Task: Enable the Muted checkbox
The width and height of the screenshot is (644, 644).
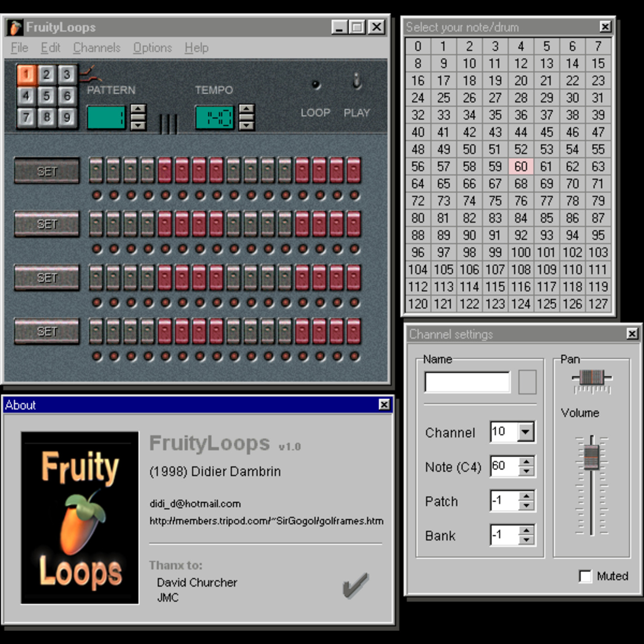Action: pos(585,576)
